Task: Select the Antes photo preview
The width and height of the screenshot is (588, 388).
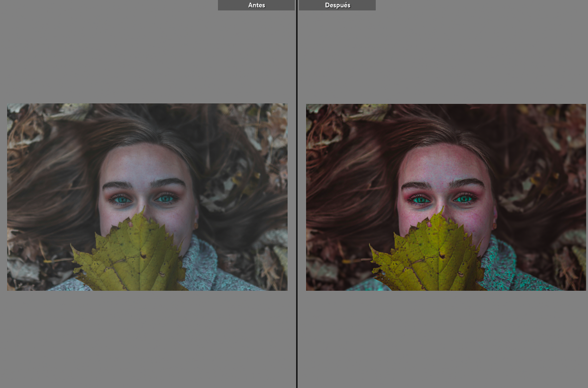Action: tap(147, 197)
